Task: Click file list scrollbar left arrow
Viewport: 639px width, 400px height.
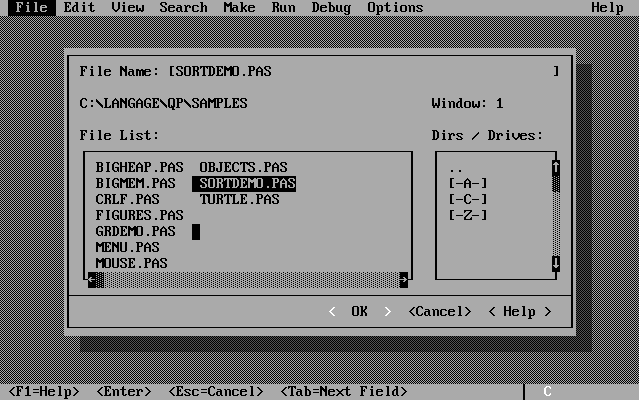Action: [92, 279]
